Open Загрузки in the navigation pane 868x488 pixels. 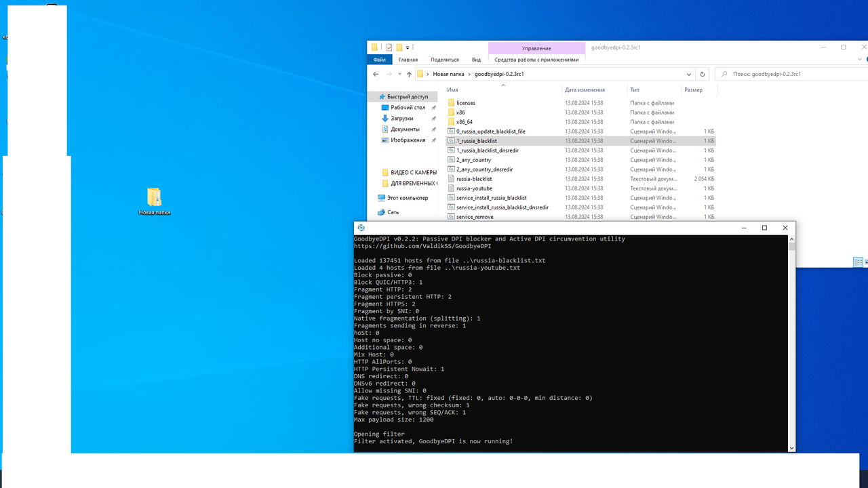pos(403,119)
